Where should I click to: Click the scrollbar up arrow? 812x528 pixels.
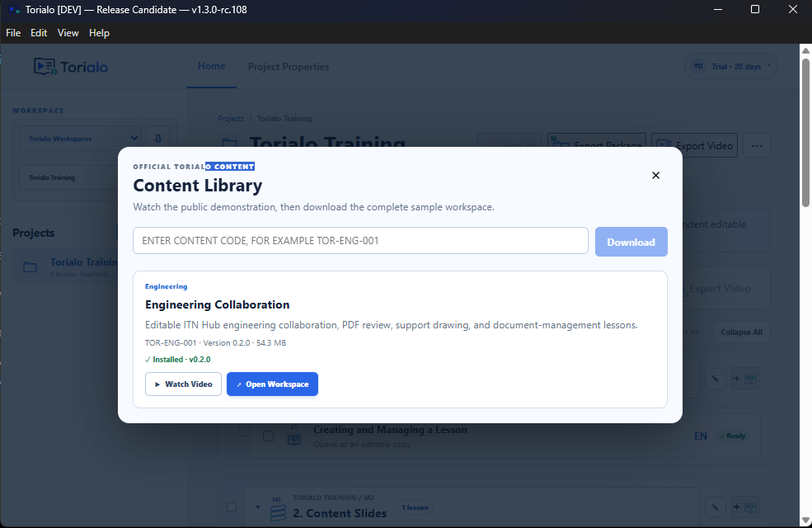[x=805, y=50]
